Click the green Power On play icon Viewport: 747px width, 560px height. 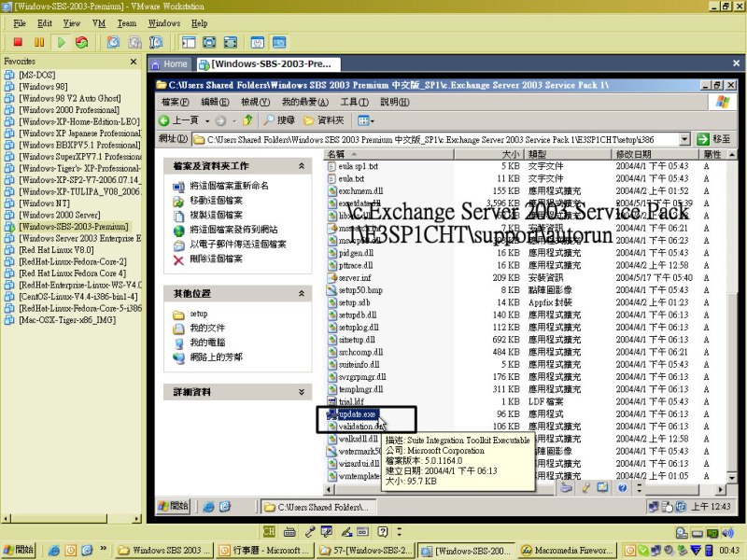pos(61,42)
